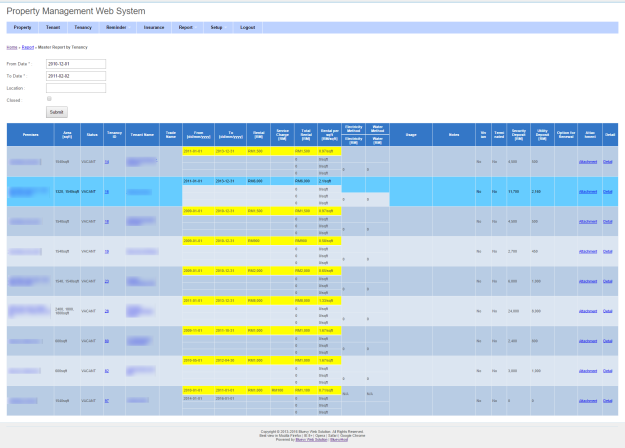Open Attachment link in first table row
The height and width of the screenshot is (448, 625).
click(x=588, y=161)
